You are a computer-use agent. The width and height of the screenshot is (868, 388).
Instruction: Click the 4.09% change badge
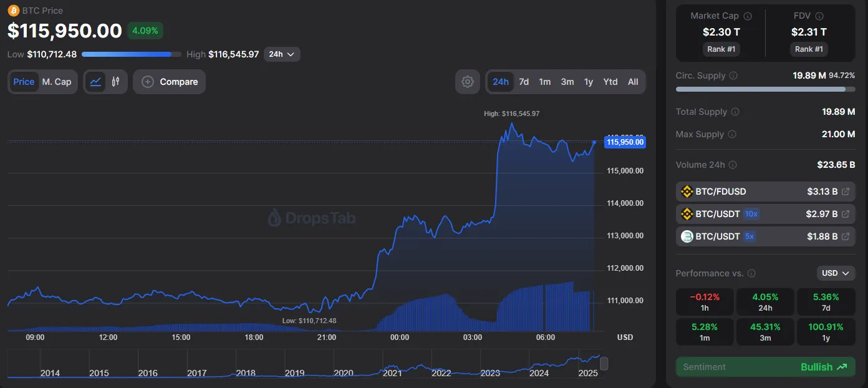(145, 31)
